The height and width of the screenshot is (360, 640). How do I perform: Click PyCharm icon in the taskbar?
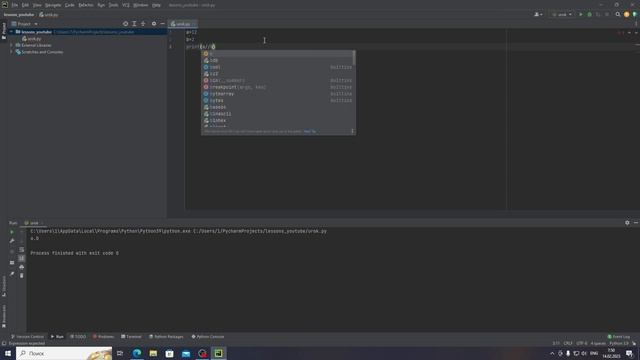pyautogui.click(x=218, y=353)
